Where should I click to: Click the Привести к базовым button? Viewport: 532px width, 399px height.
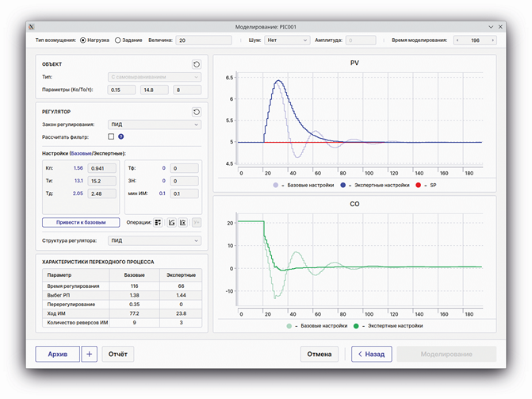click(x=81, y=223)
